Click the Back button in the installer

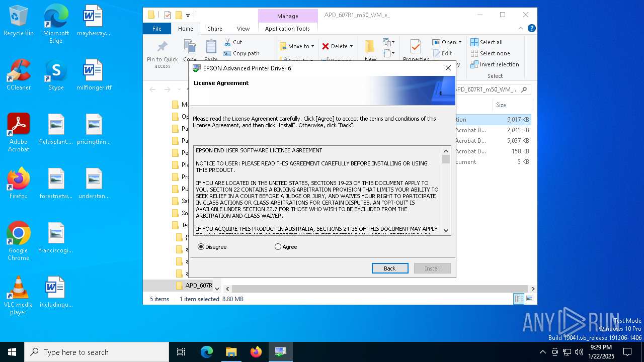tap(390, 268)
